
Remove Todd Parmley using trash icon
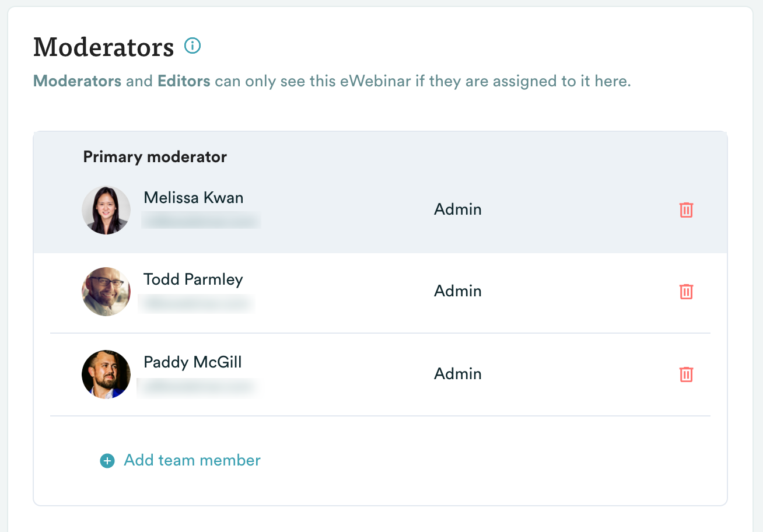687,292
